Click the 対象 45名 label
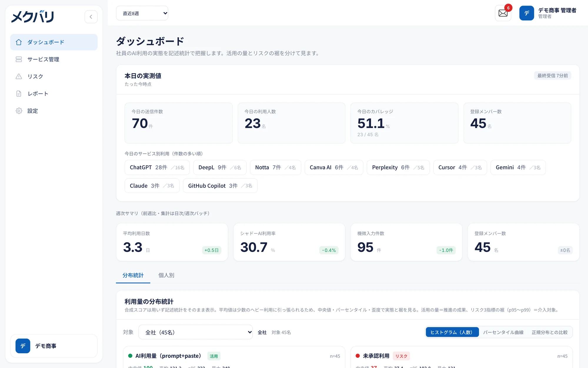The image size is (588, 368). tap(281, 332)
